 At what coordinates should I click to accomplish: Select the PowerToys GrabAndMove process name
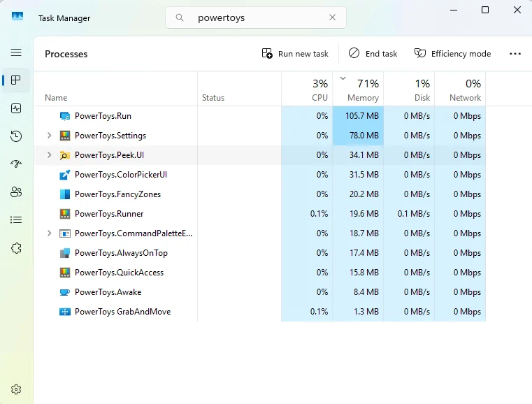pos(122,312)
